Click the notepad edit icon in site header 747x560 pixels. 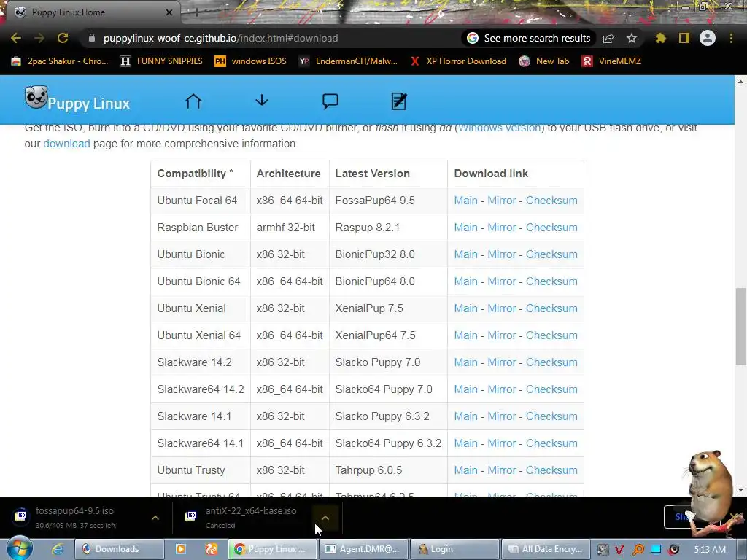(399, 101)
